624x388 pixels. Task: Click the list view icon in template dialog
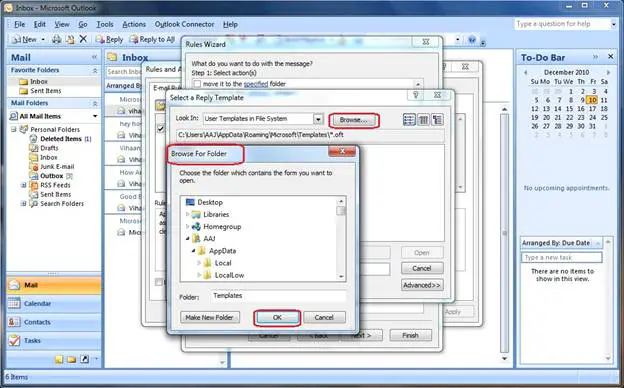coord(423,119)
